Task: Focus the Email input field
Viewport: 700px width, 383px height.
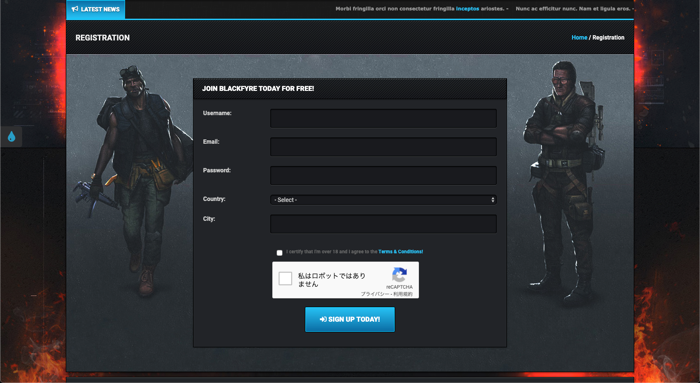Action: coord(383,147)
